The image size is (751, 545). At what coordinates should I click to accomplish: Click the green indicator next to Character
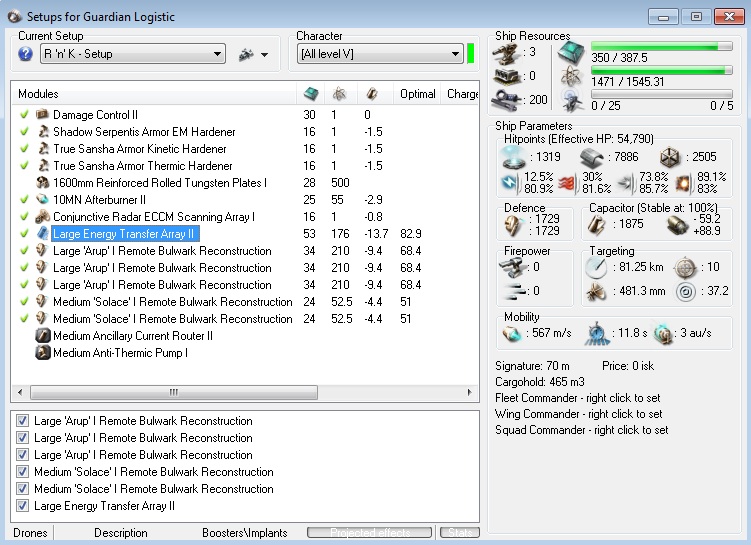pyautogui.click(x=470, y=53)
